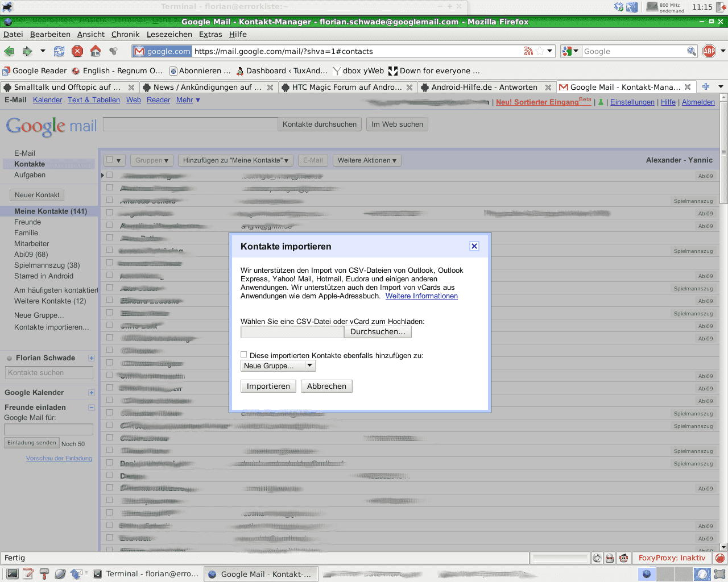
Task: Open the Neue Gruppe dropdown in dialog
Action: [278, 366]
